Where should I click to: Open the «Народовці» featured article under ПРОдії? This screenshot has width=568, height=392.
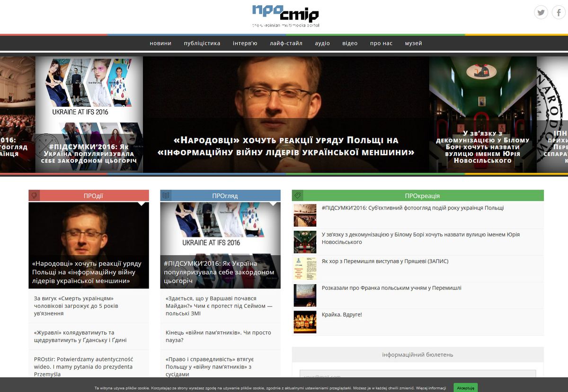89,245
